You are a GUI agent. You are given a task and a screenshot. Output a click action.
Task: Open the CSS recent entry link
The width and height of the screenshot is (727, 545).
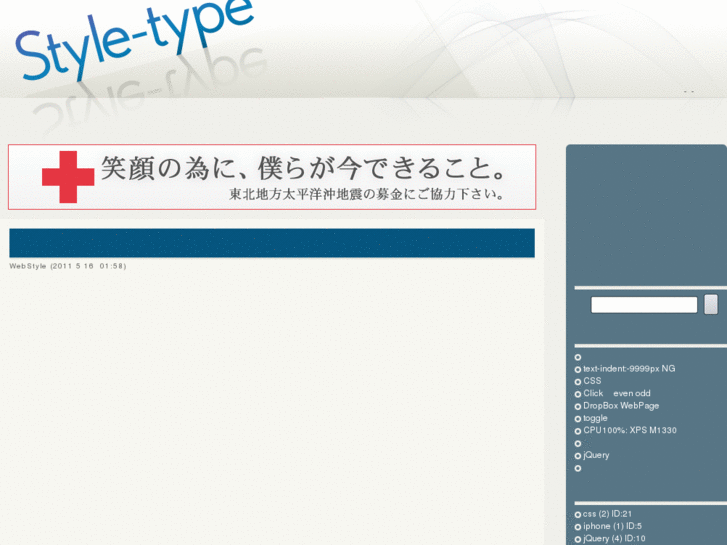pyautogui.click(x=592, y=381)
